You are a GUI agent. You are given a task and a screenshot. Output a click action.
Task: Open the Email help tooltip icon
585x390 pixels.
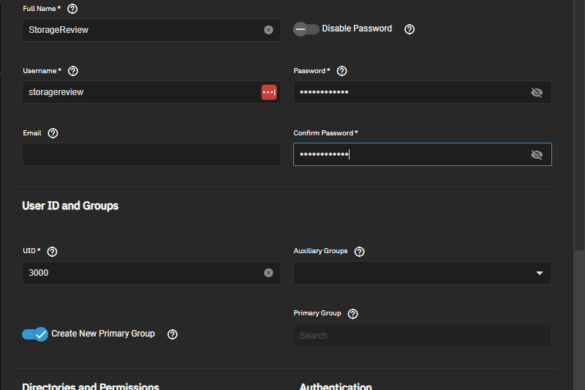[53, 133]
